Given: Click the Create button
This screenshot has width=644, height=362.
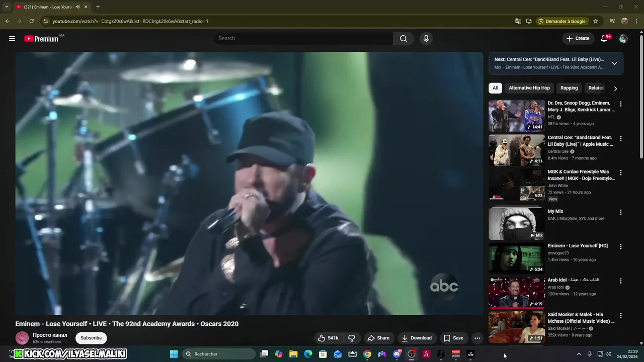Looking at the screenshot, I should coord(578,39).
